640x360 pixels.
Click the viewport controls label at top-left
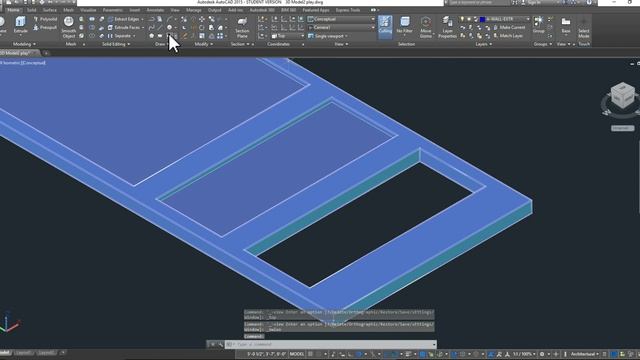point(24,63)
